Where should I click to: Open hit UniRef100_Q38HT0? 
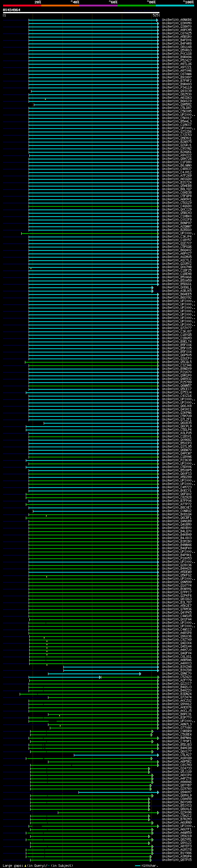[176, 26]
